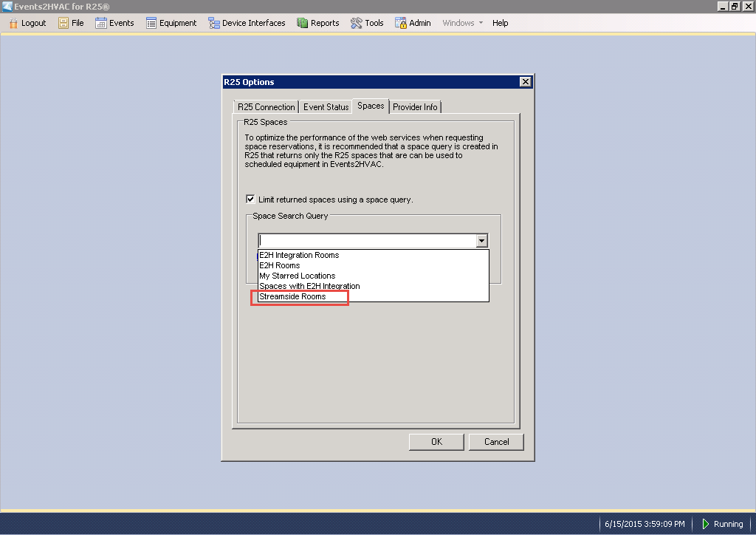Open the Reports menu

point(318,23)
